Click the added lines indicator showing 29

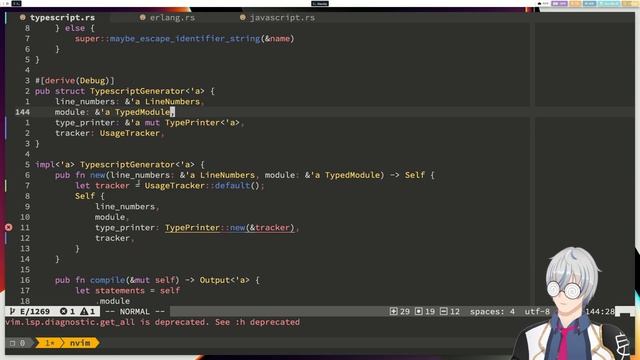(x=400, y=311)
